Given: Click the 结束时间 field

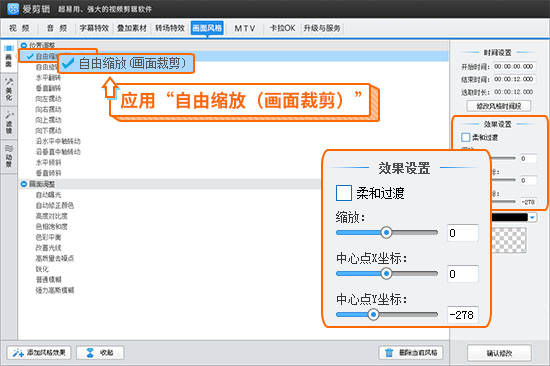Looking at the screenshot, I should 514,79.
